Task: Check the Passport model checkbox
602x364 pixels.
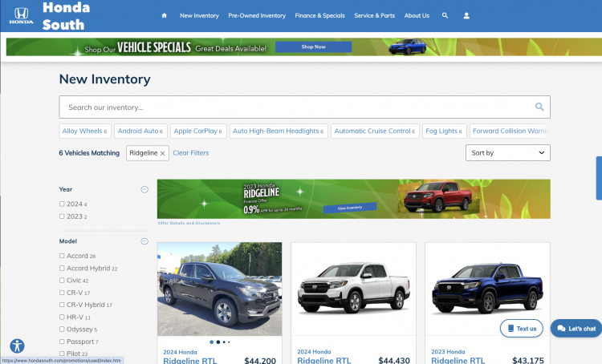Action: (x=62, y=342)
